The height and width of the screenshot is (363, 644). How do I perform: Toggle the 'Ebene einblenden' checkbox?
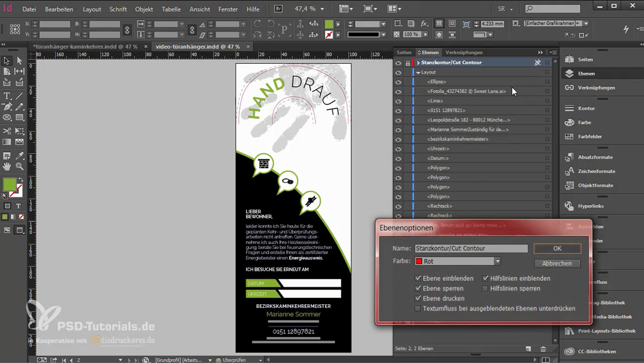[x=418, y=278]
